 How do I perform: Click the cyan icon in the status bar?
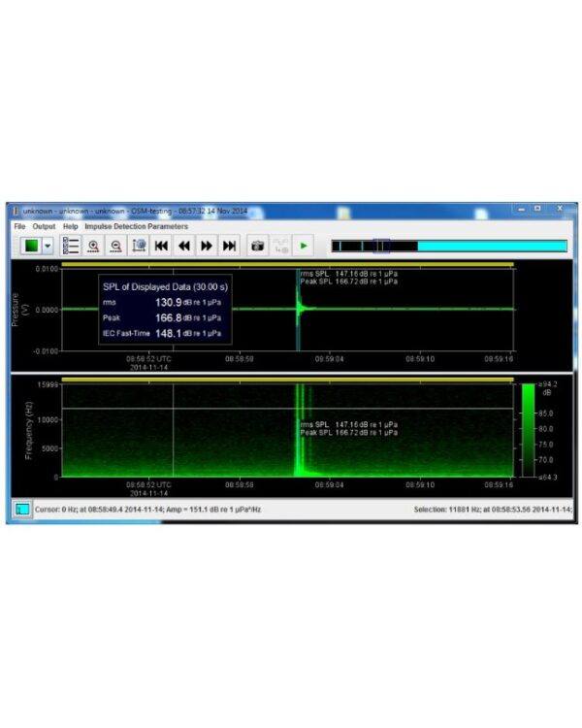(x=23, y=509)
